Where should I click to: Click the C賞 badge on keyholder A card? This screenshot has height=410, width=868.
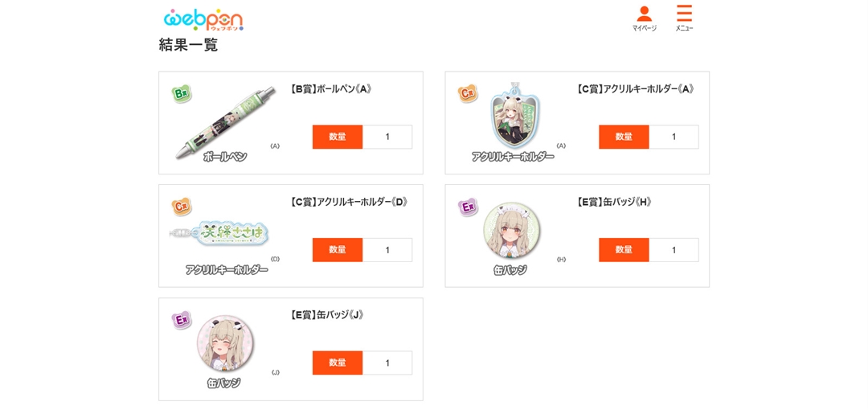click(467, 94)
